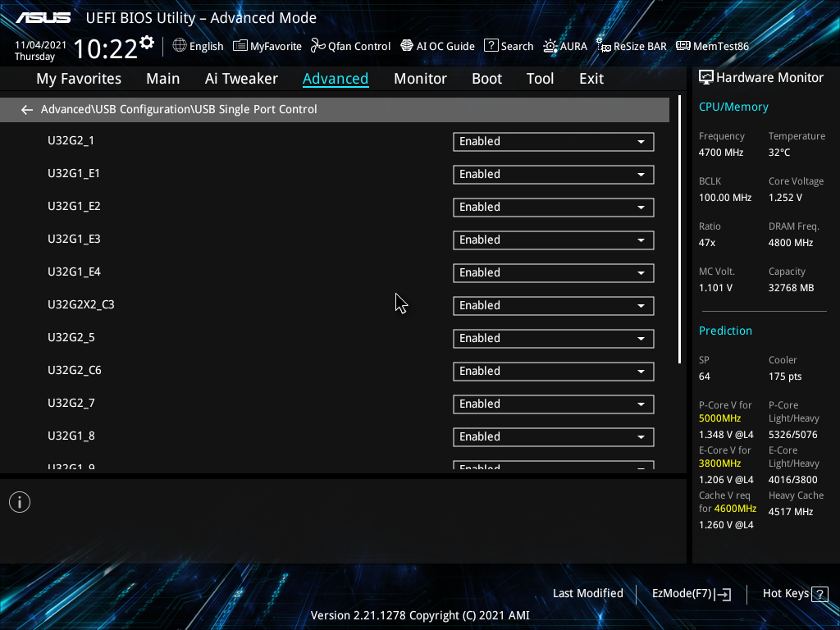Switch to the Boot tab

[x=486, y=79]
